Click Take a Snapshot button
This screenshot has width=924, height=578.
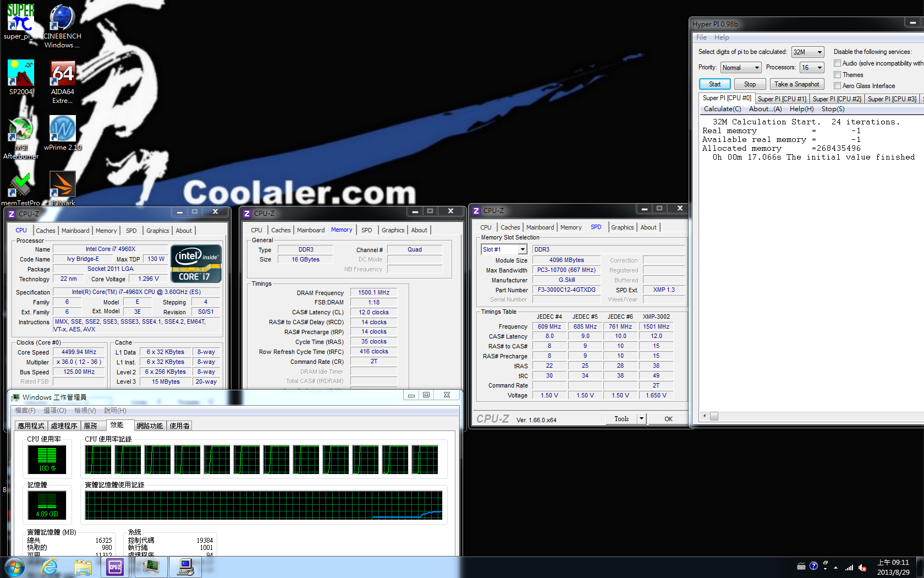click(x=796, y=84)
